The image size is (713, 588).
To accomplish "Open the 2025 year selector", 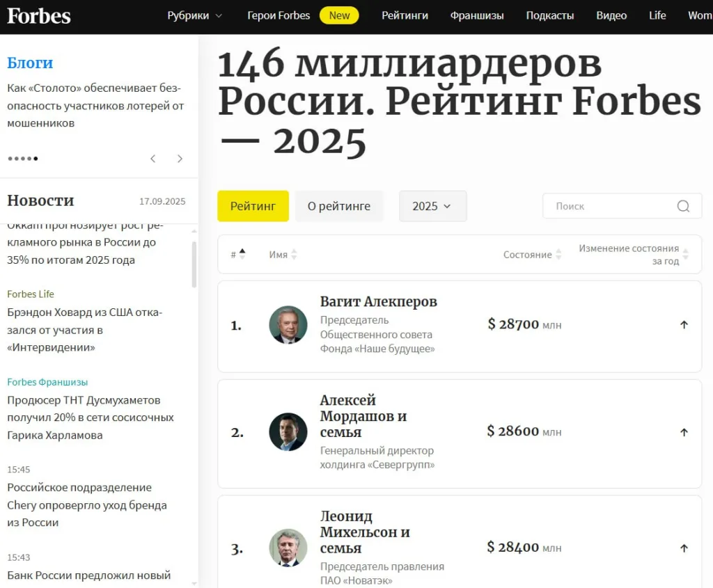I will click(x=432, y=206).
